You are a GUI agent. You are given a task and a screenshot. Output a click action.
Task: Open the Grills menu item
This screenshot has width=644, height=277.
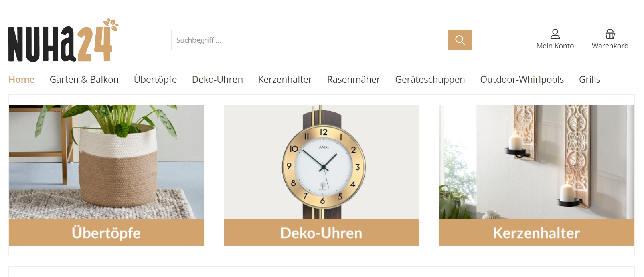pyautogui.click(x=589, y=80)
